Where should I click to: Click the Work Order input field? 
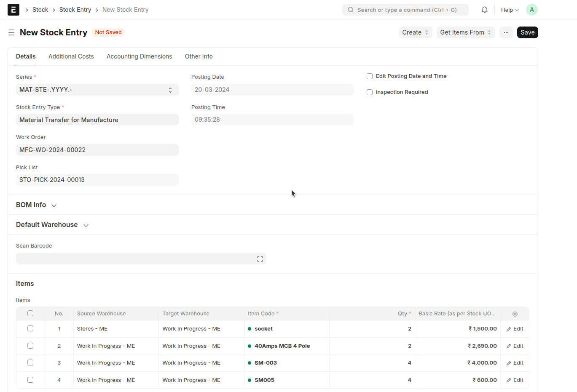tap(97, 150)
